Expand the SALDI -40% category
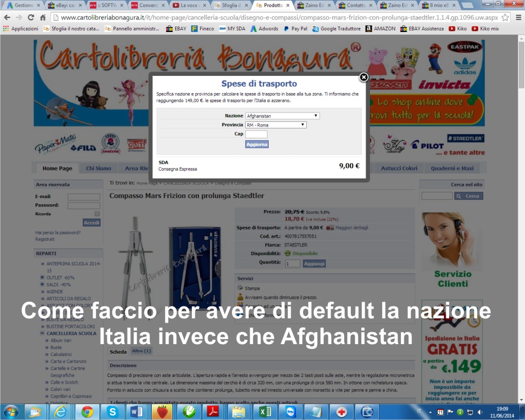 42,284
